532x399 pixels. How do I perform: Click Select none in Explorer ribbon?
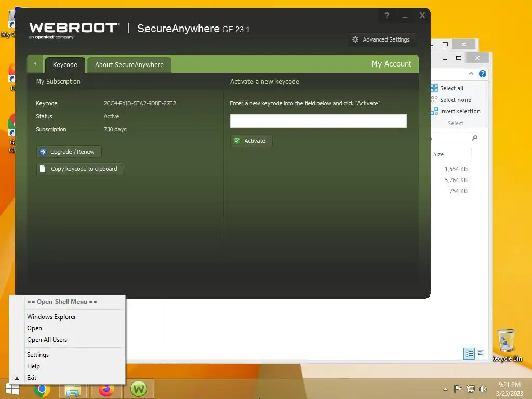(451, 100)
